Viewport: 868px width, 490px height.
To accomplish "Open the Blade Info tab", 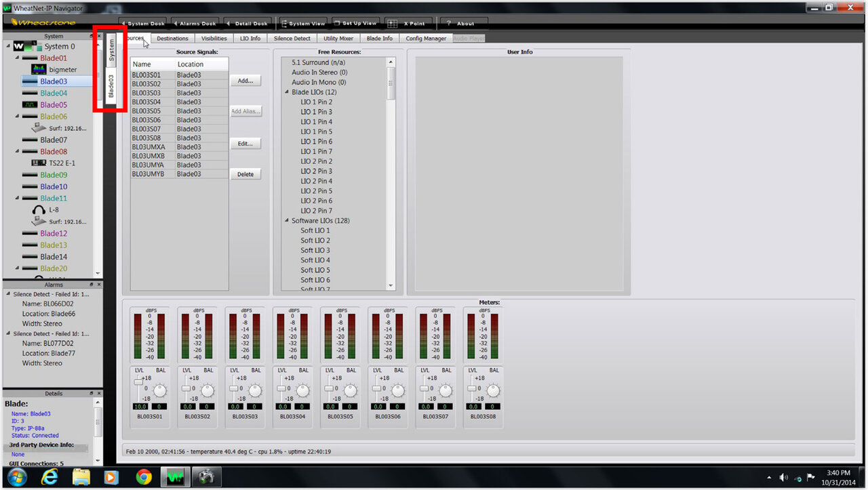I will coord(379,39).
